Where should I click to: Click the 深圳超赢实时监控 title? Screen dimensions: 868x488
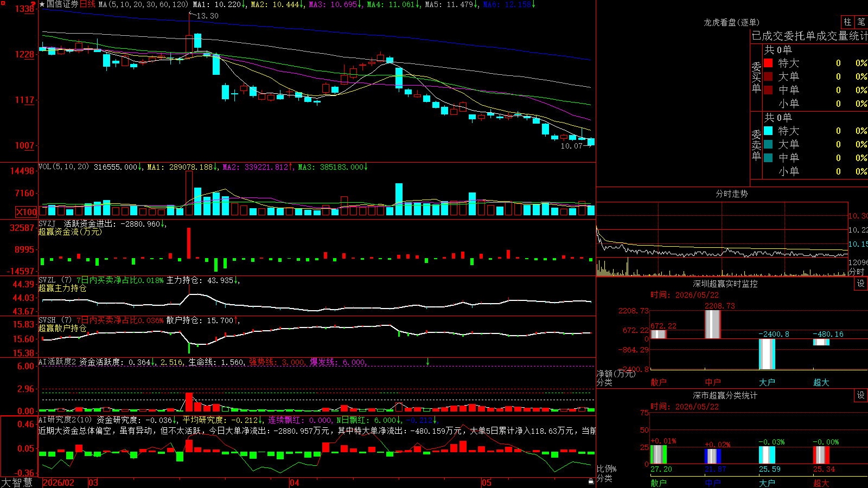(725, 284)
